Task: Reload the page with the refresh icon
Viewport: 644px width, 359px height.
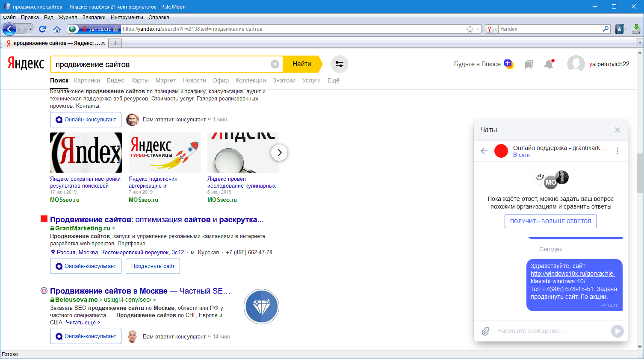Action: (x=42, y=29)
